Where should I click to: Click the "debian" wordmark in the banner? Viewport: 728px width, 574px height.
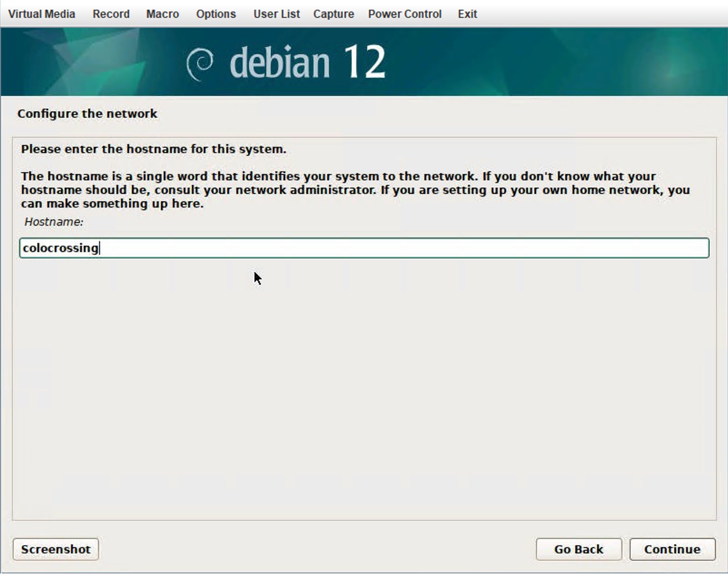pyautogui.click(x=279, y=63)
